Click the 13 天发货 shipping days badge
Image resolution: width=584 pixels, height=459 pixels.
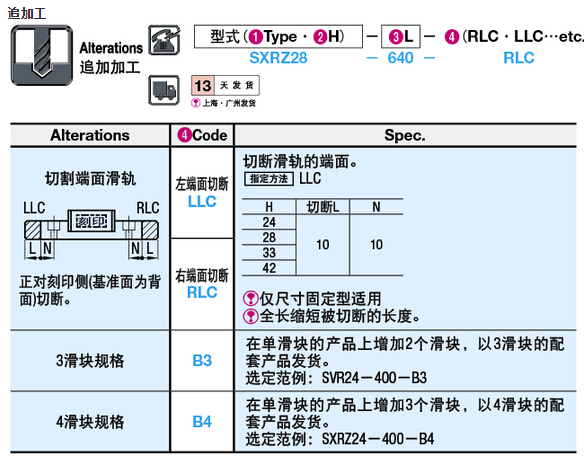click(x=225, y=86)
